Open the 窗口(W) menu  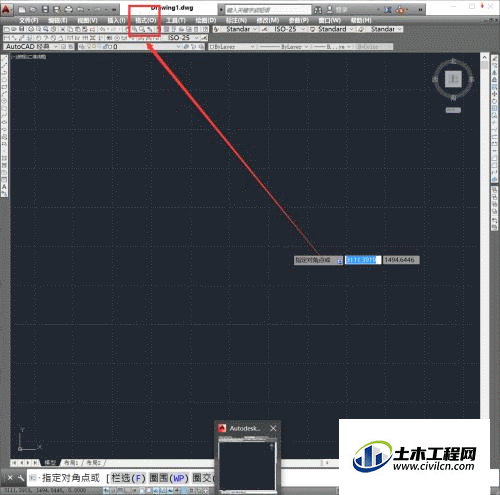330,21
